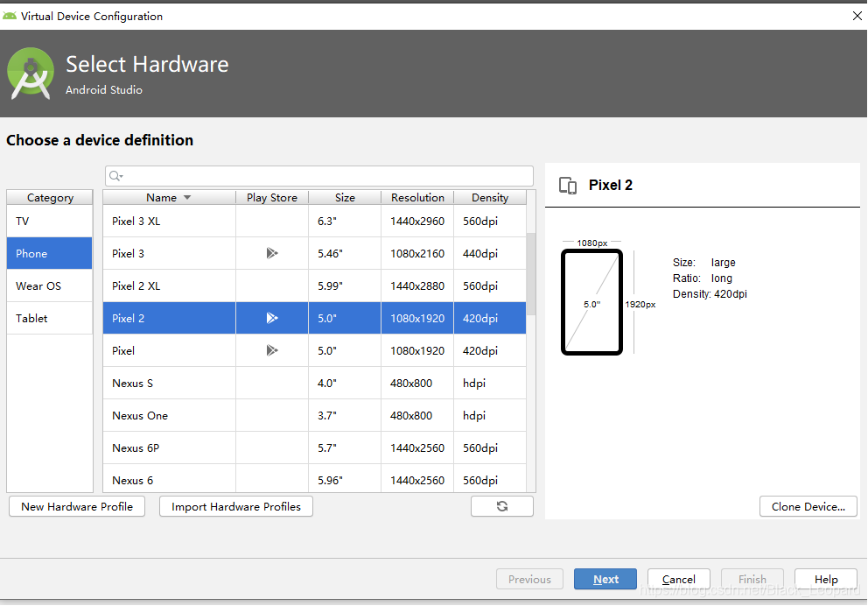Click the device table vertical scrollbar
This screenshot has height=606, width=868.
[531, 274]
